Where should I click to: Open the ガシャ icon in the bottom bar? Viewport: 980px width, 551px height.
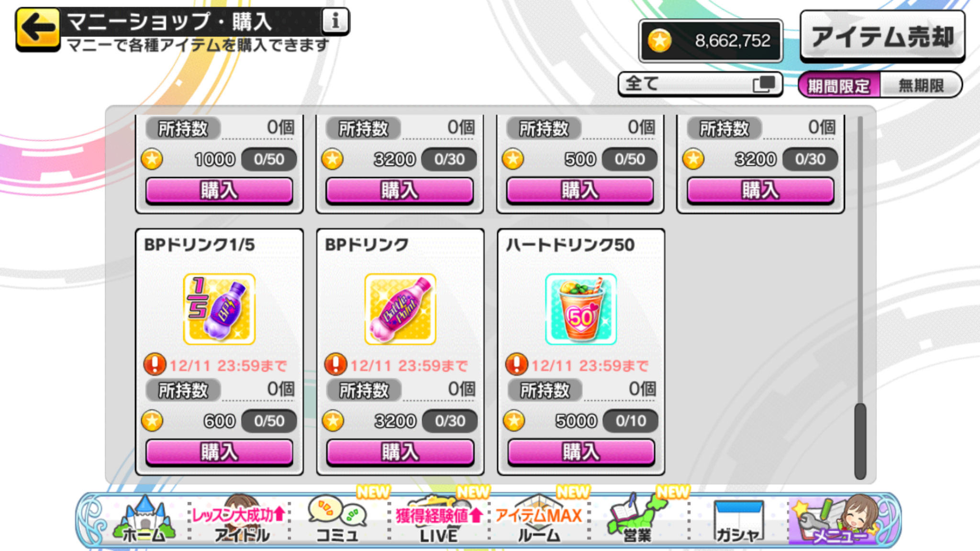pyautogui.click(x=738, y=521)
